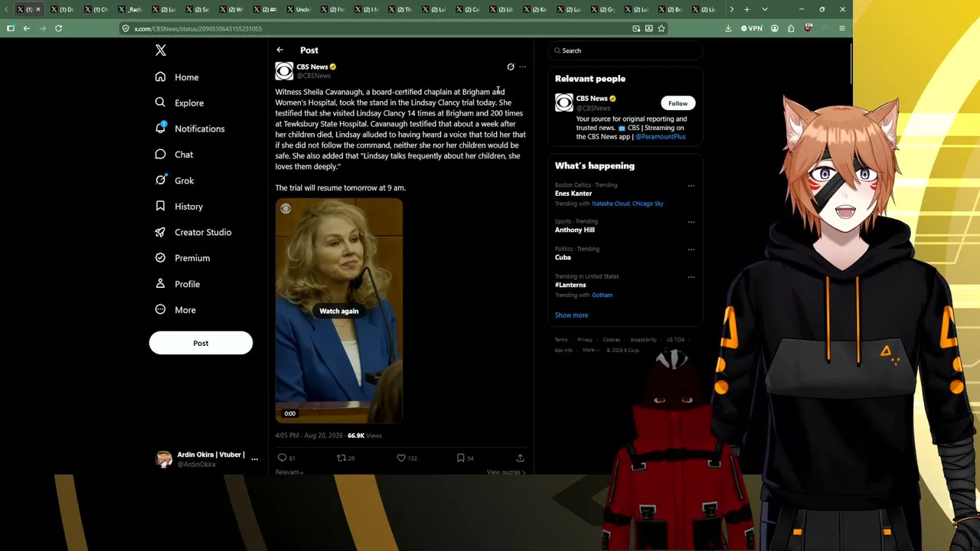Viewport: 980px width, 551px height.
Task: Click the X logo in the sidebar
Action: tap(161, 51)
